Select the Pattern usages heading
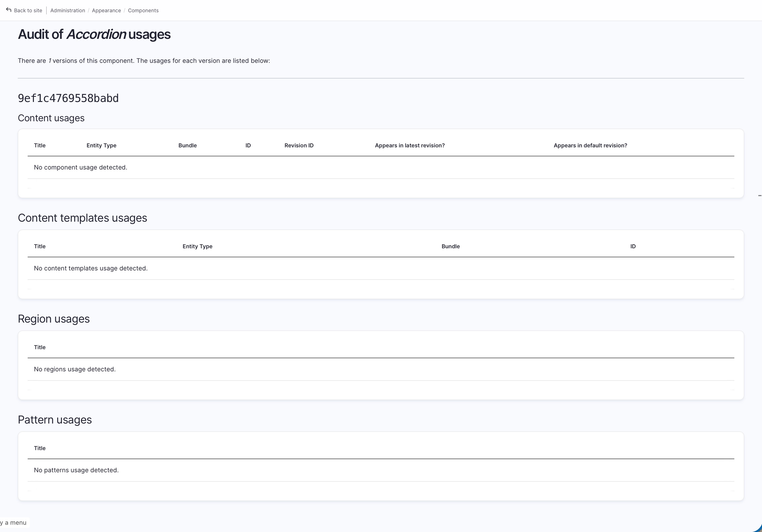 [x=55, y=420]
